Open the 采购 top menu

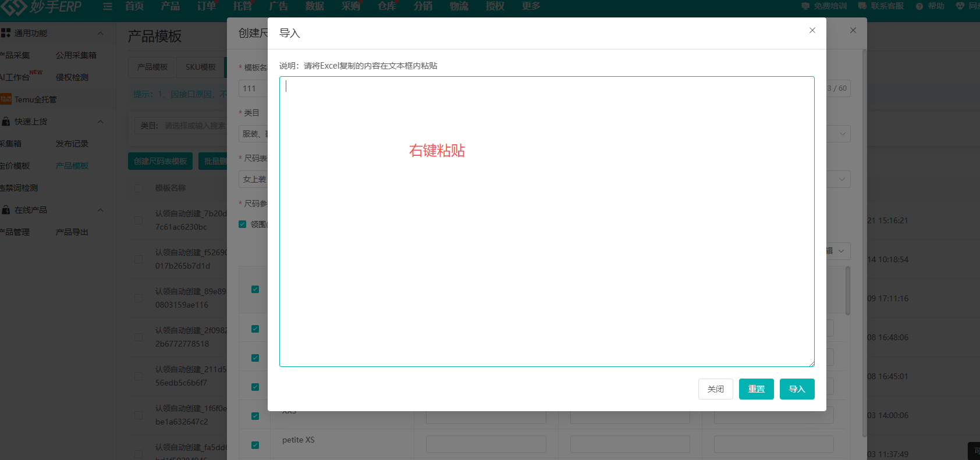[351, 6]
